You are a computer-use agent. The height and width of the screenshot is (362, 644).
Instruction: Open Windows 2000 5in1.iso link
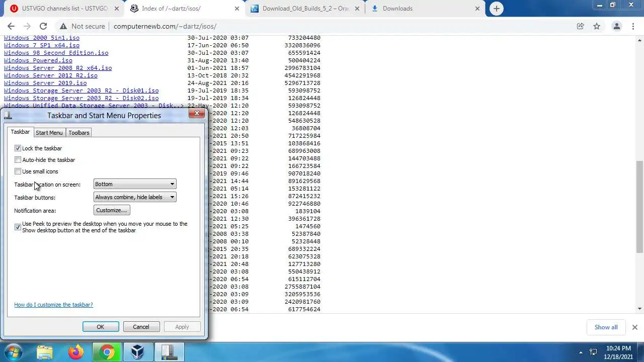tap(42, 38)
